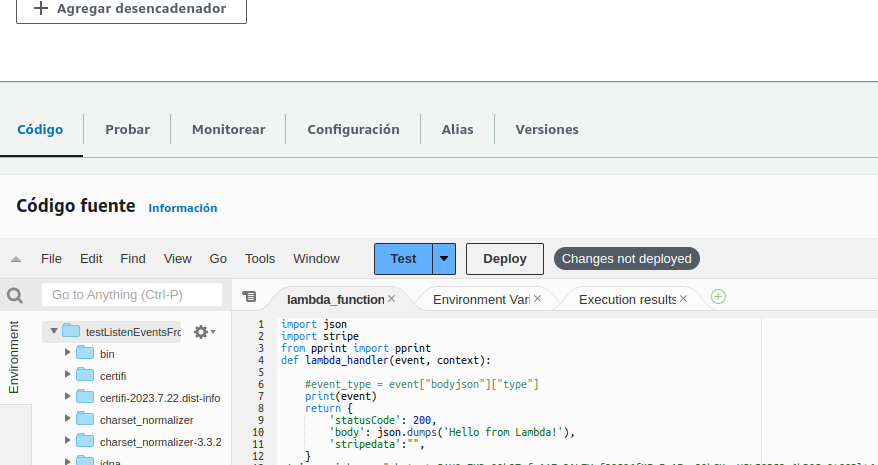Open the View menu

(178, 259)
